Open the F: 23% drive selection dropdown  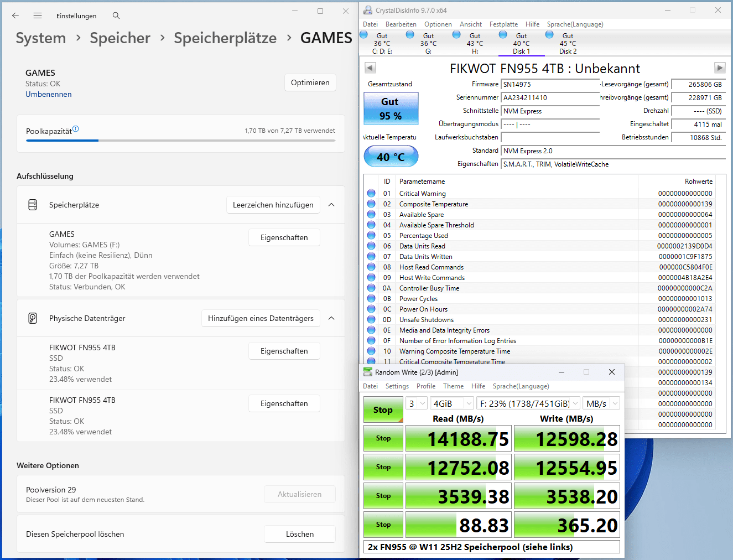click(528, 403)
